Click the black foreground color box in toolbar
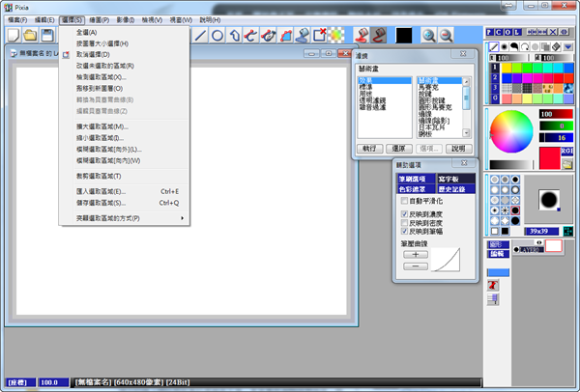The image size is (580, 392). [403, 36]
